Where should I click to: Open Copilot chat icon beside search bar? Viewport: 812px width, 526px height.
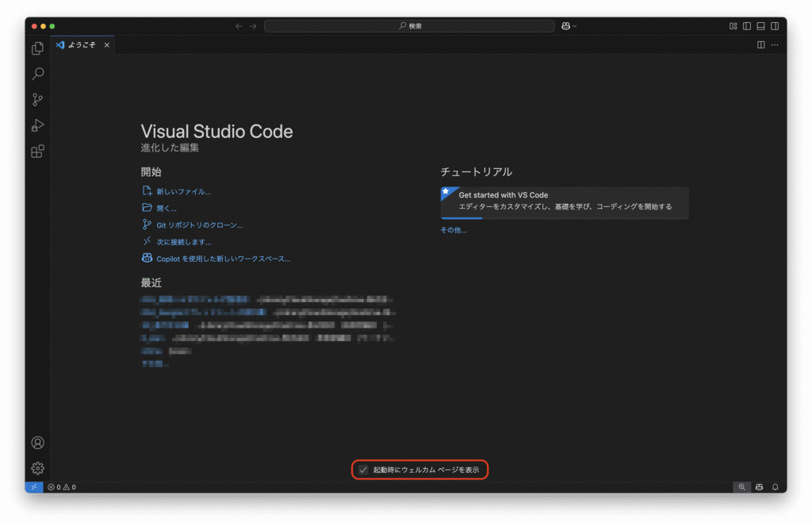(x=565, y=26)
